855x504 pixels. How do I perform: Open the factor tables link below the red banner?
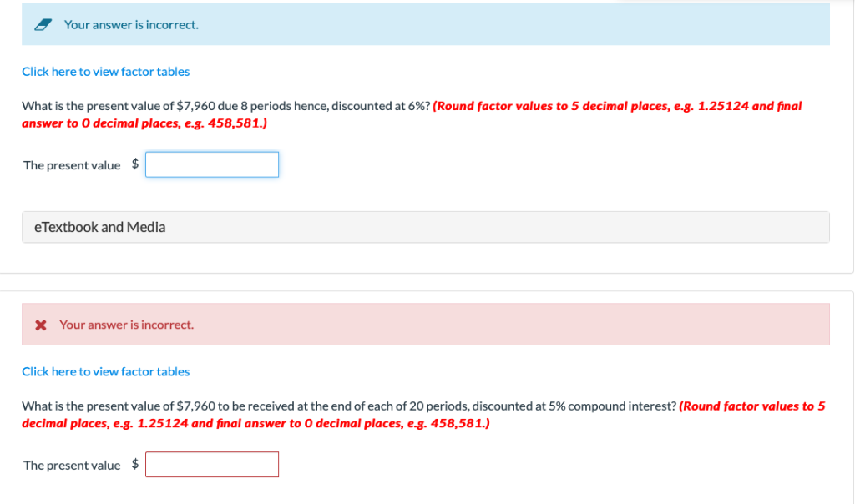(x=105, y=371)
